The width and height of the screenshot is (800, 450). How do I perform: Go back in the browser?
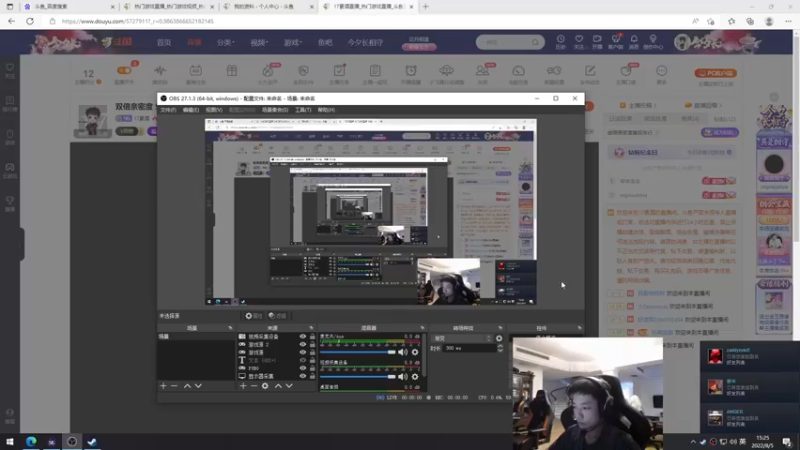click(x=11, y=21)
